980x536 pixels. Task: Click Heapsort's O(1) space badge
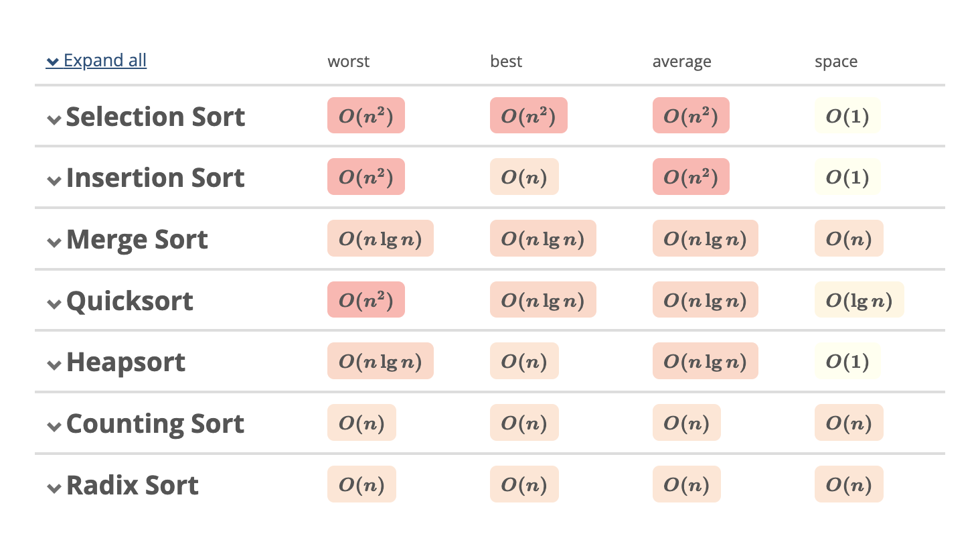coord(847,362)
